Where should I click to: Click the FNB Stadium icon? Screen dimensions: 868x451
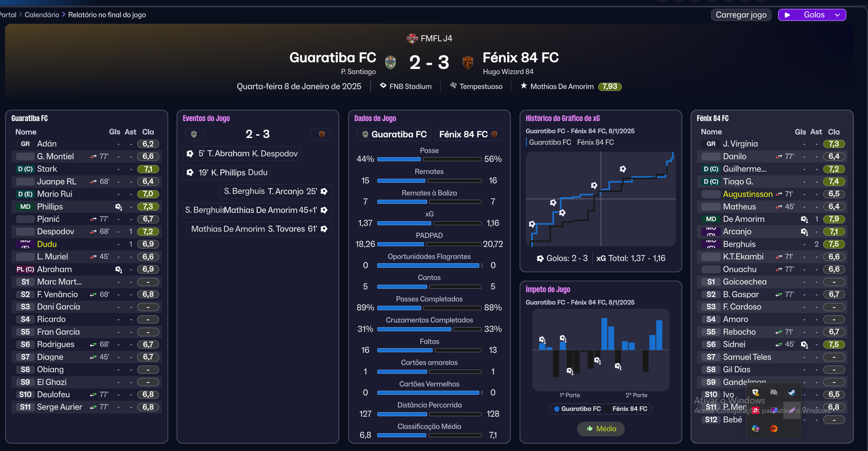click(x=383, y=86)
